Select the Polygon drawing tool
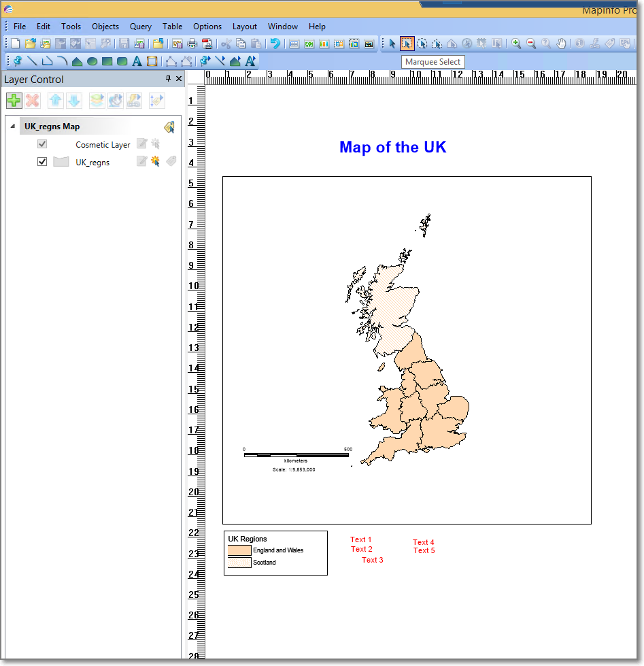Image resolution: width=644 pixels, height=666 pixels. point(77,61)
